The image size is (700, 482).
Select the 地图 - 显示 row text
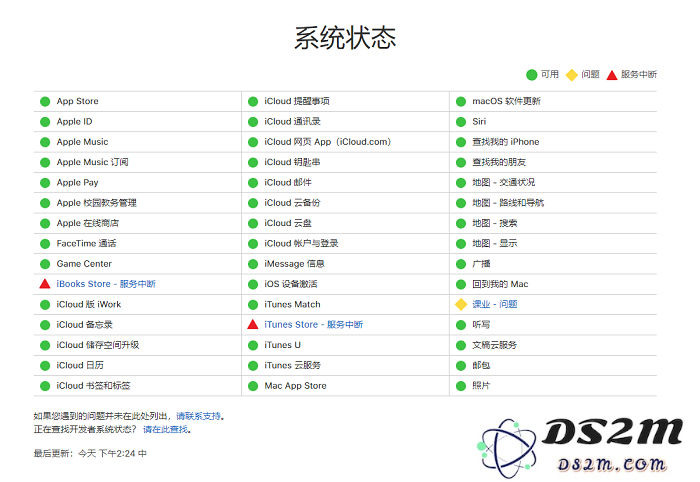[x=495, y=243]
